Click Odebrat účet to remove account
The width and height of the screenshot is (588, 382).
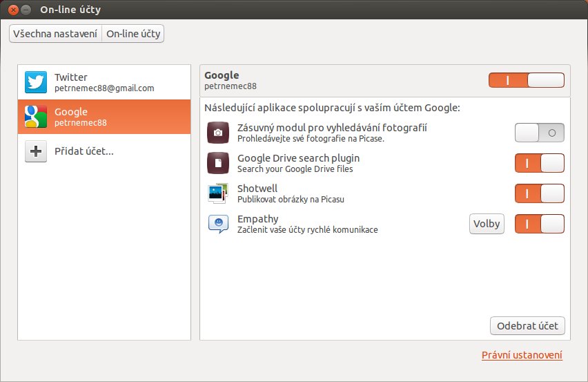click(527, 326)
